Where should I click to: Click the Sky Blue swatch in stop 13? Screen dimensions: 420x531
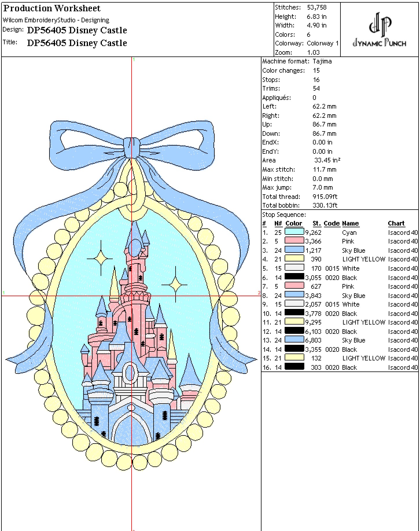coord(294,339)
